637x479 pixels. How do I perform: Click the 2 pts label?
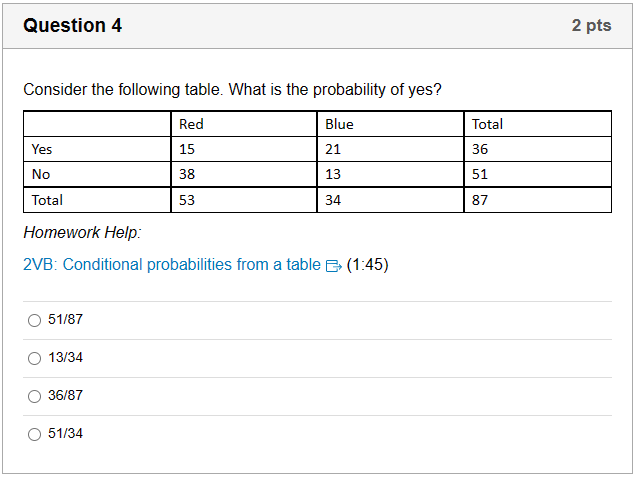click(x=592, y=26)
